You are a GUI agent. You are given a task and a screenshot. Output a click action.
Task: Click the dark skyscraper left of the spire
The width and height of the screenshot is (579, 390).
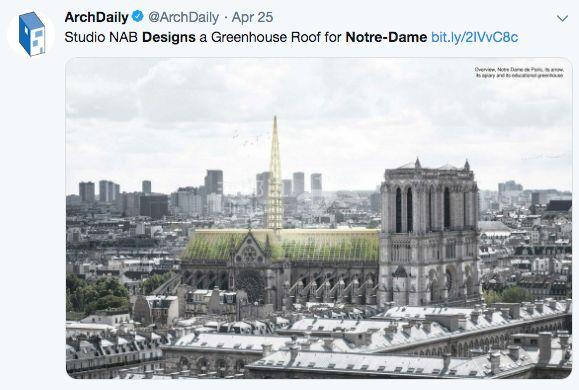[x=214, y=182]
